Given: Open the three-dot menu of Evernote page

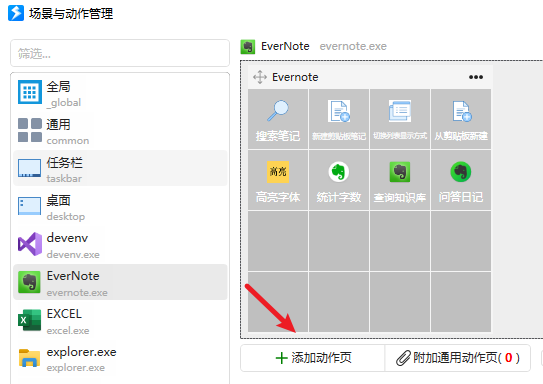Looking at the screenshot, I should (476, 77).
